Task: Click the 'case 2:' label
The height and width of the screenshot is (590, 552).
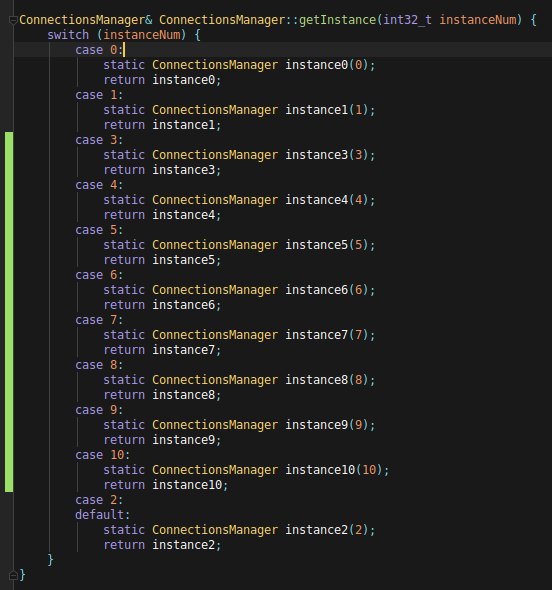Action: click(99, 500)
